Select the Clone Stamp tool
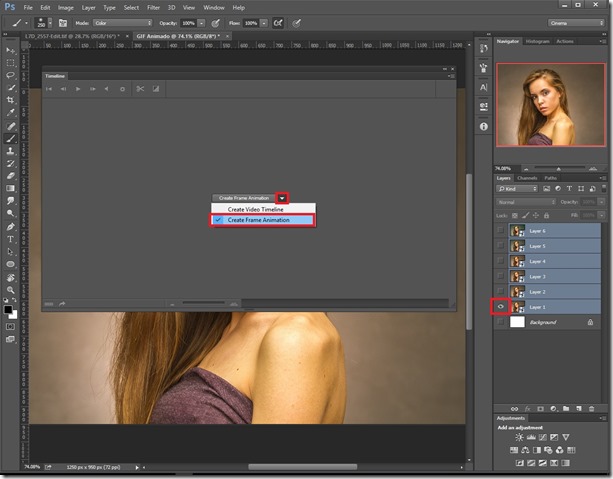Image resolution: width=613 pixels, height=479 pixels. tap(10, 151)
